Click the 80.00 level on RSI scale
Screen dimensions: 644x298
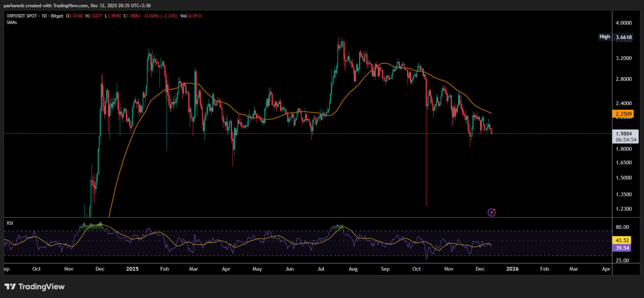[x=622, y=227]
